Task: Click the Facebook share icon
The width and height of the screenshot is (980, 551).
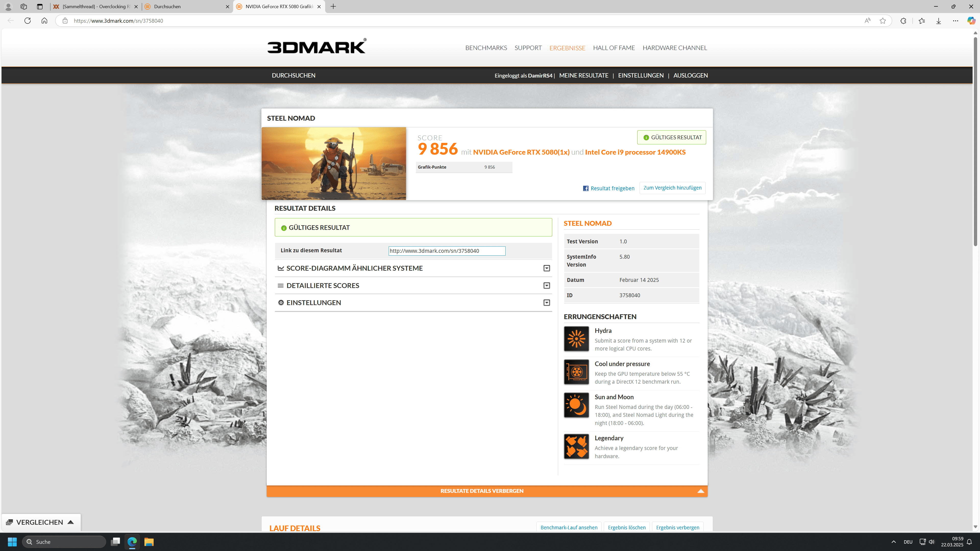Action: [x=585, y=189]
